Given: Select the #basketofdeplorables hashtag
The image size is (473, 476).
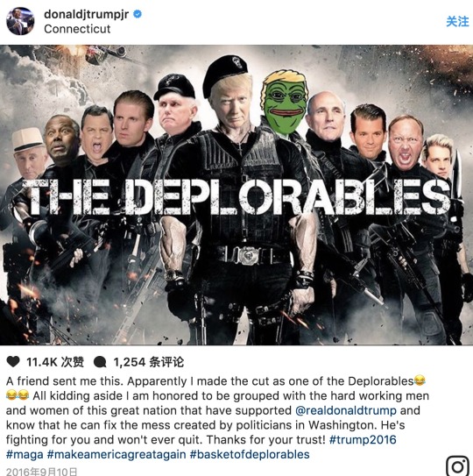Looking at the screenshot, I should [x=250, y=454].
